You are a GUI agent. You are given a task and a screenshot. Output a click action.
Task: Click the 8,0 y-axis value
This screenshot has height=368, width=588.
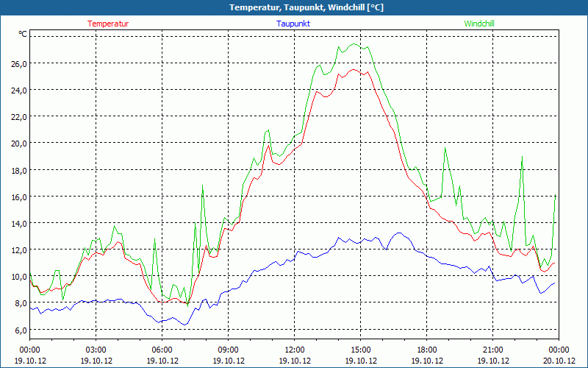pos(21,303)
